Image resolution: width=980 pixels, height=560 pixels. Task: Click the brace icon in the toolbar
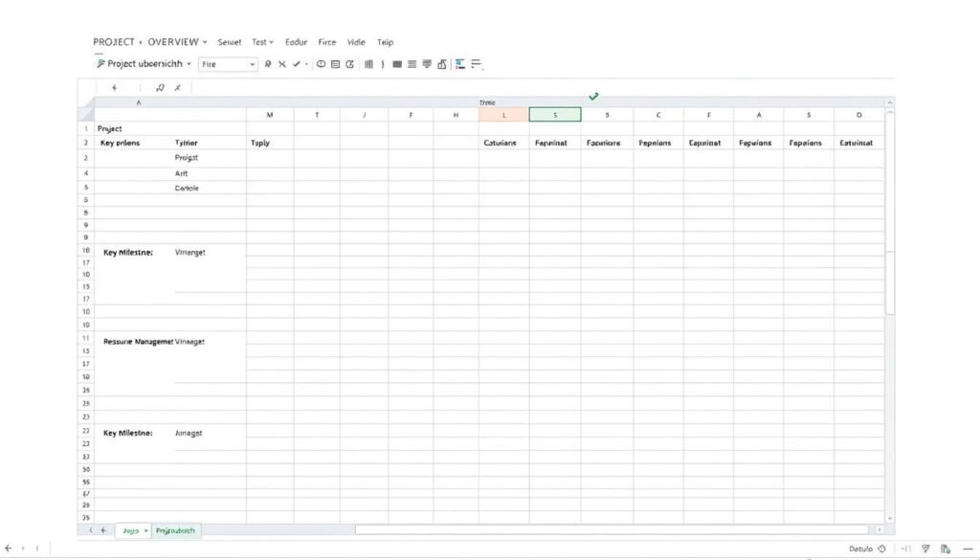coord(383,64)
